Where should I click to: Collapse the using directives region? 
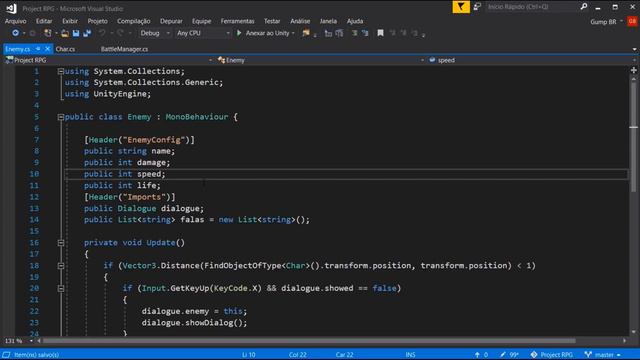click(60, 71)
